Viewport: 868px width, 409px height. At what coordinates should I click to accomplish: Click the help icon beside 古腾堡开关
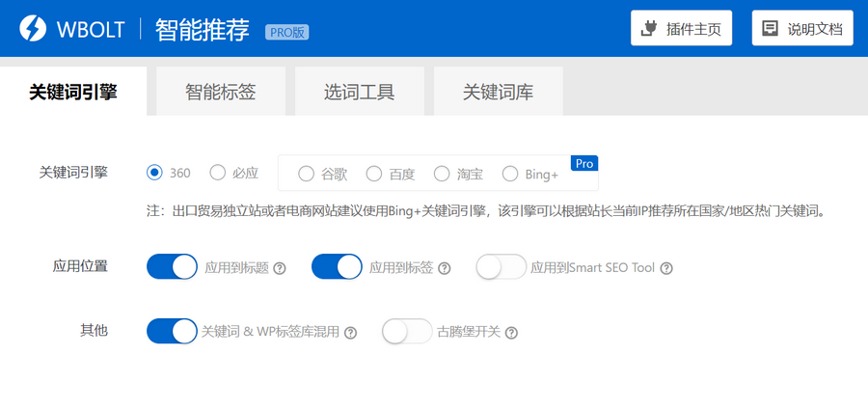coord(511,333)
